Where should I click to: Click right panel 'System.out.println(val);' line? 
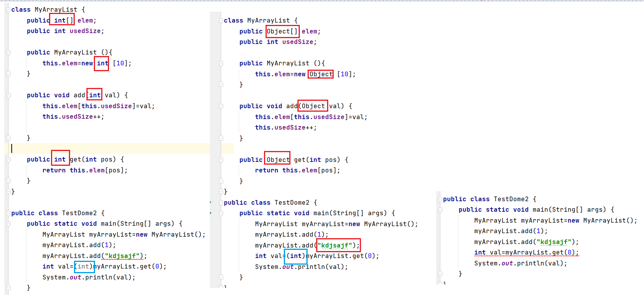[x=521, y=263]
